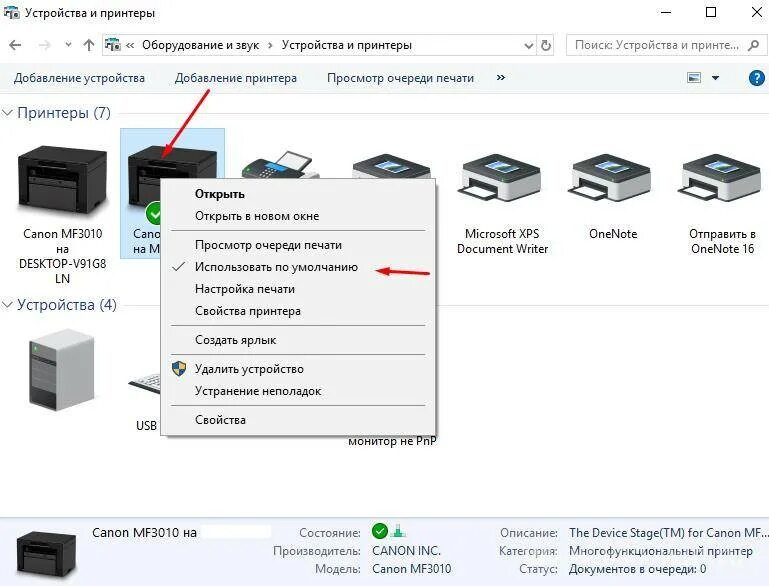The width and height of the screenshot is (769, 586).
Task: Go back with the back arrow
Action: 15,45
